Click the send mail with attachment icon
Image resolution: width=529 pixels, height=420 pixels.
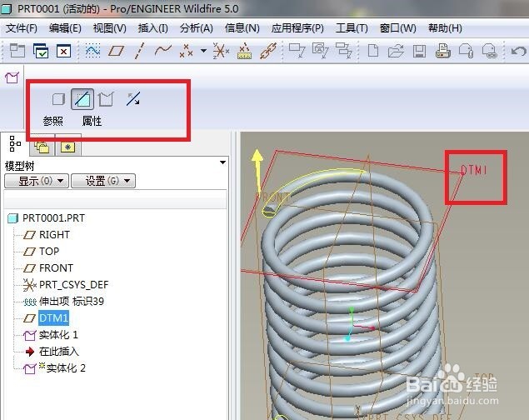click(467, 51)
